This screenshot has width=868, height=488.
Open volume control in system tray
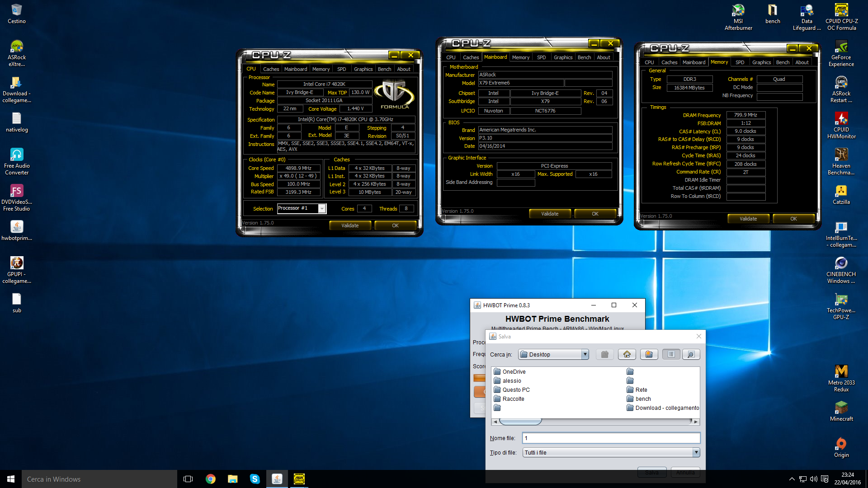pos(813,479)
